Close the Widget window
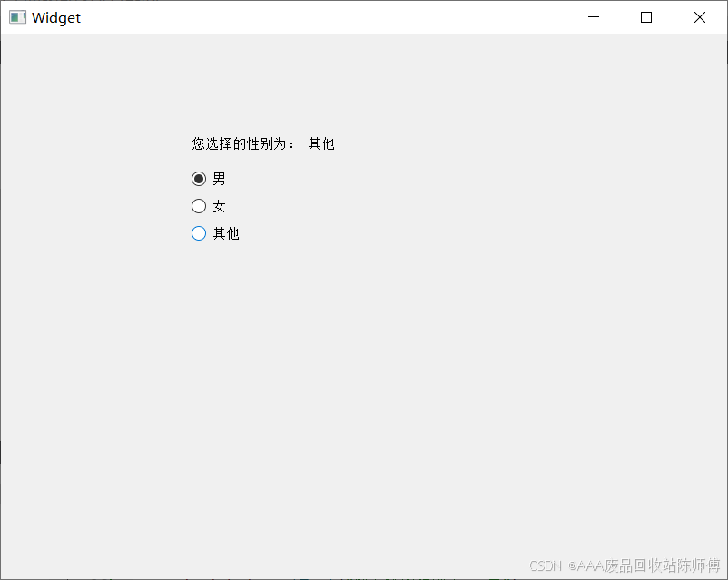728x580 pixels. 699,17
